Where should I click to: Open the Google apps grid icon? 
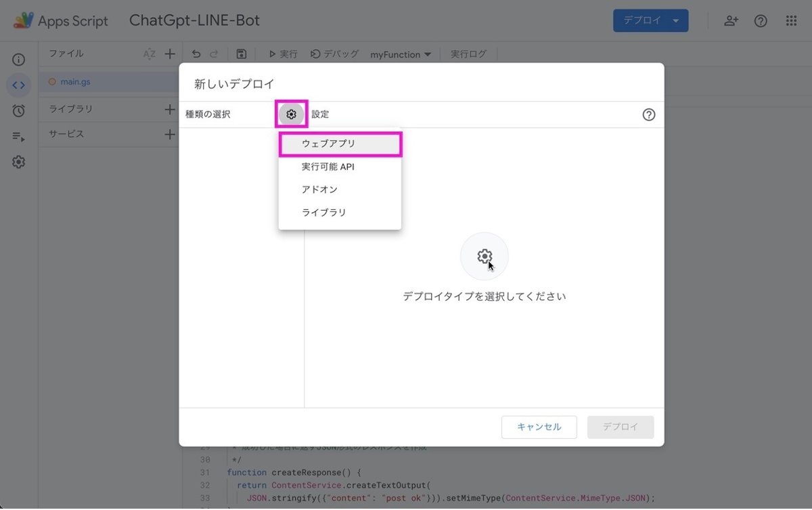[791, 21]
